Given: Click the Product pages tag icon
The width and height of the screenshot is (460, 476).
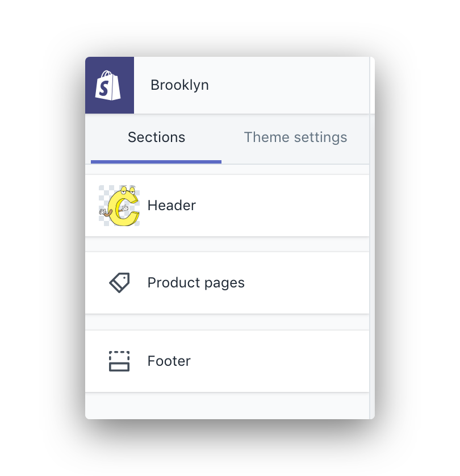Looking at the screenshot, I should coord(119,282).
